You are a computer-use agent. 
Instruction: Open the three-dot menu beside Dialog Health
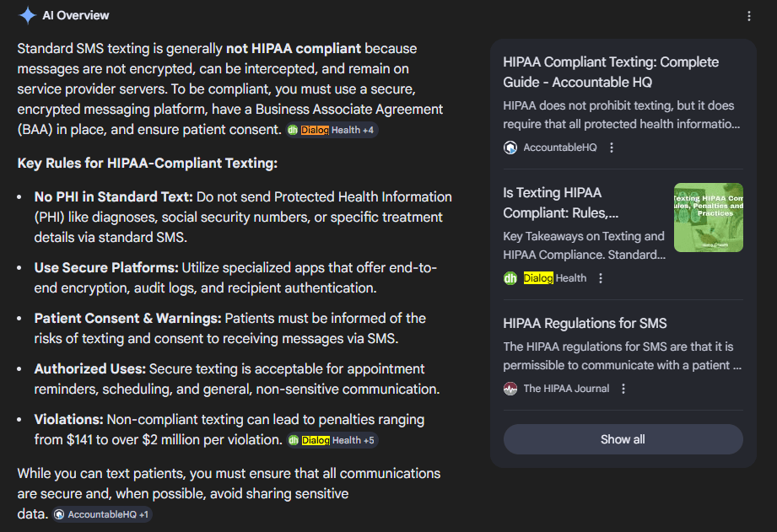point(600,277)
